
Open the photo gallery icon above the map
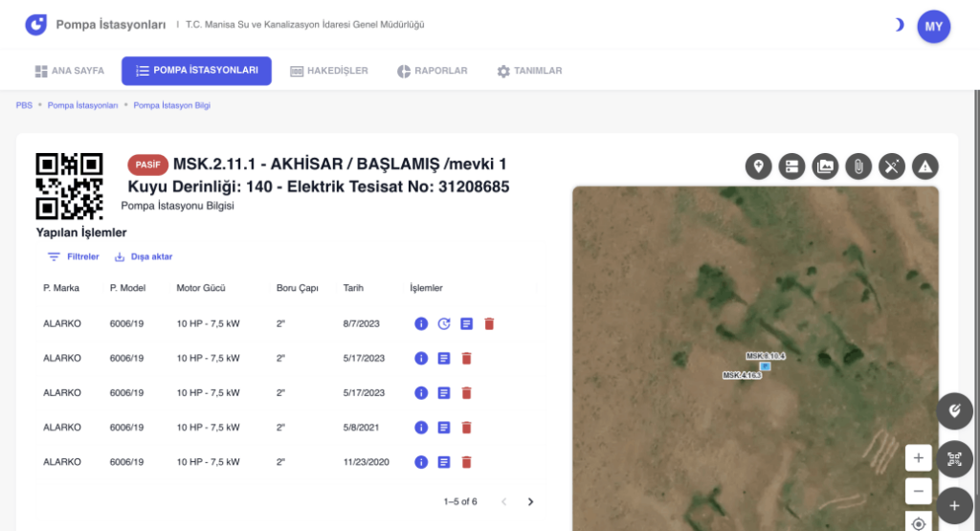pos(825,166)
